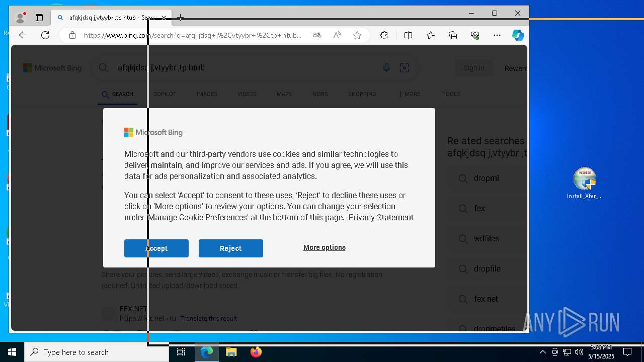Click the translate page icon
This screenshot has height=362, width=644.
click(x=317, y=35)
